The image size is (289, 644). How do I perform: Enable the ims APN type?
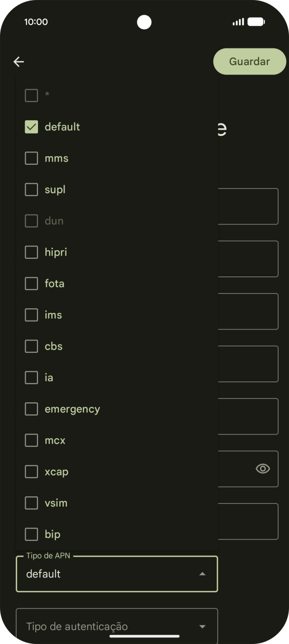[x=31, y=315]
